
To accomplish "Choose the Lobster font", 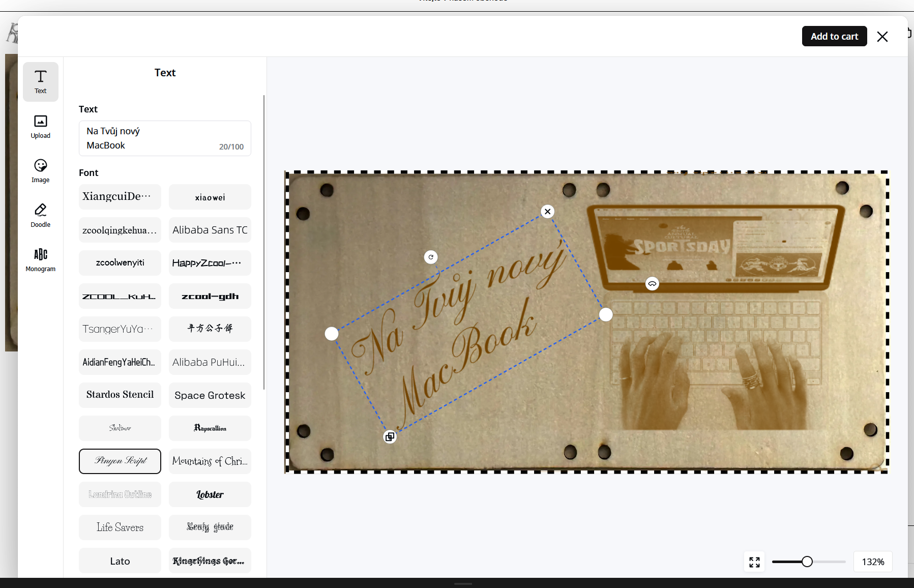I will tap(210, 494).
